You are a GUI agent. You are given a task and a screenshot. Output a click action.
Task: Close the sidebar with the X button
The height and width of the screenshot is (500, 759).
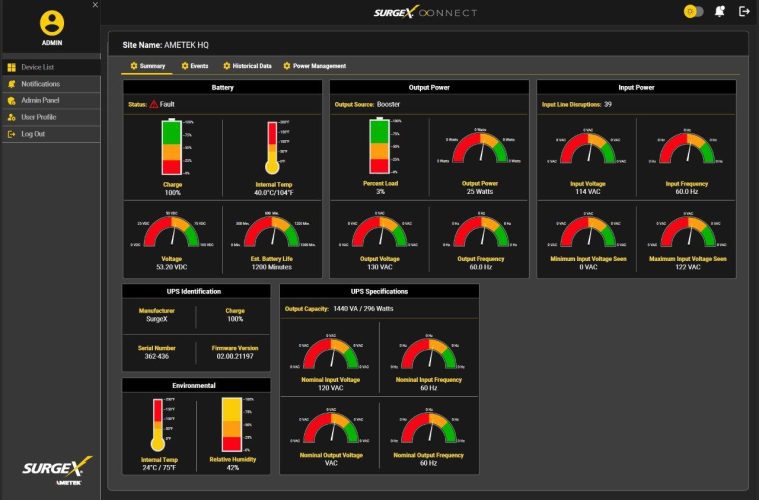tap(95, 5)
